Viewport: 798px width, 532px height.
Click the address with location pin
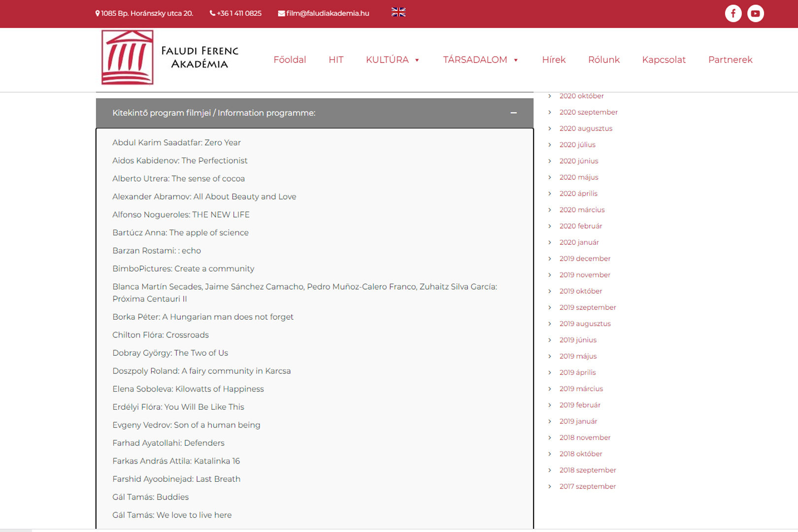coord(144,13)
